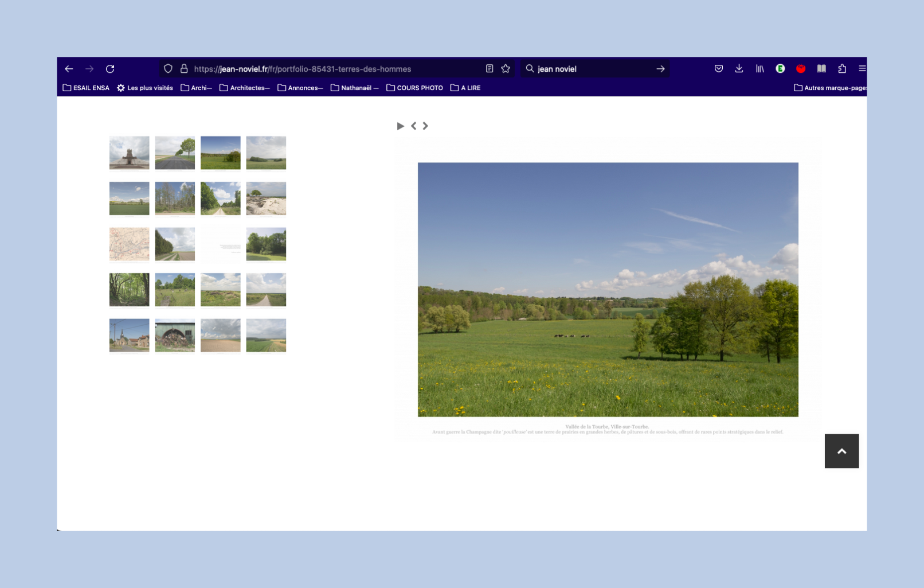The width and height of the screenshot is (924, 588).
Task: Toggle the reader view icon
Action: [490, 69]
